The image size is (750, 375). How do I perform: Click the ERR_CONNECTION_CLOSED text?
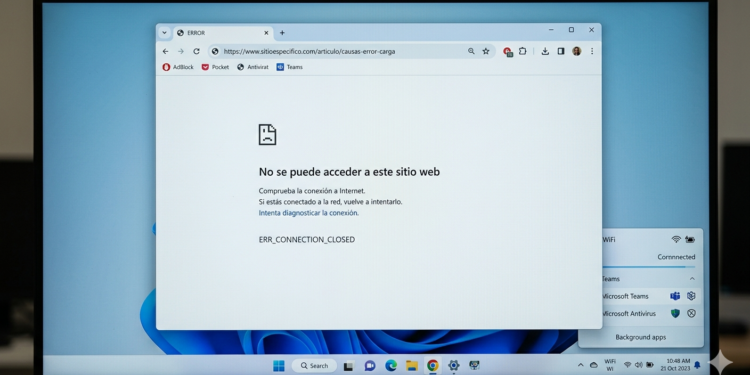307,240
